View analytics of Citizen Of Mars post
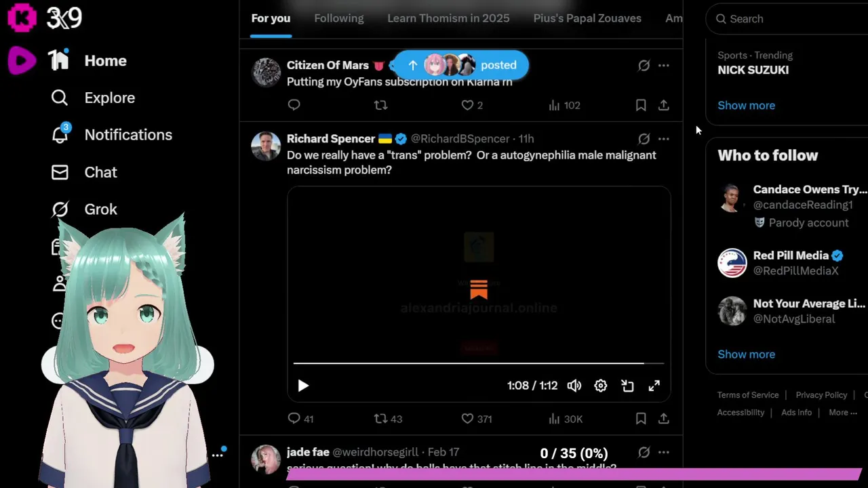 [564, 105]
